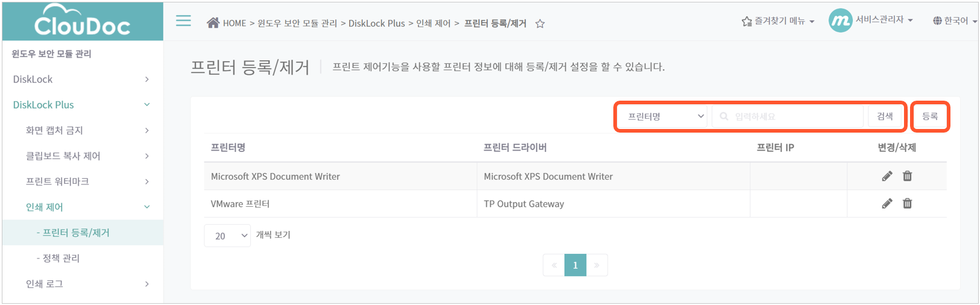Click the 등록 register button
Image resolution: width=980 pixels, height=305 pixels.
pos(930,116)
